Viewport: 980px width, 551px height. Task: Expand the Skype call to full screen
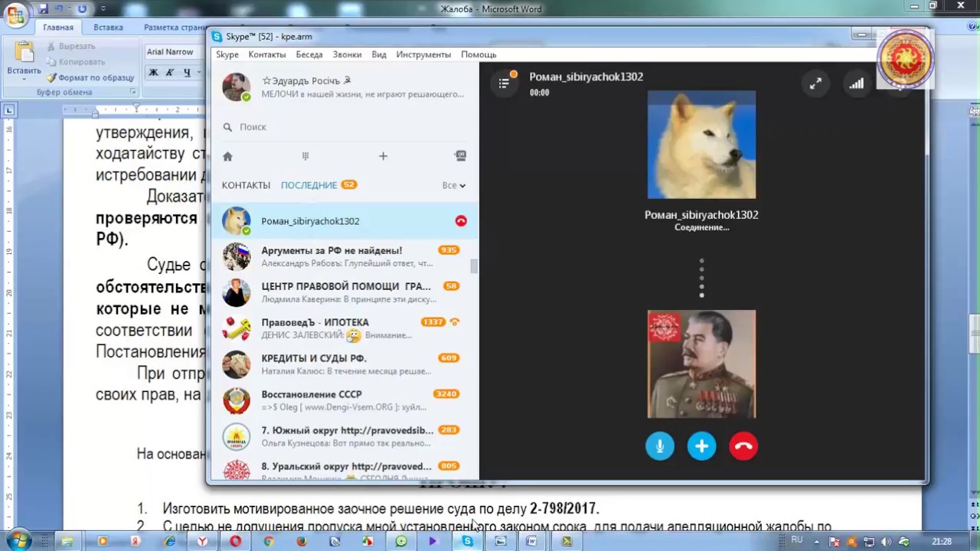816,84
